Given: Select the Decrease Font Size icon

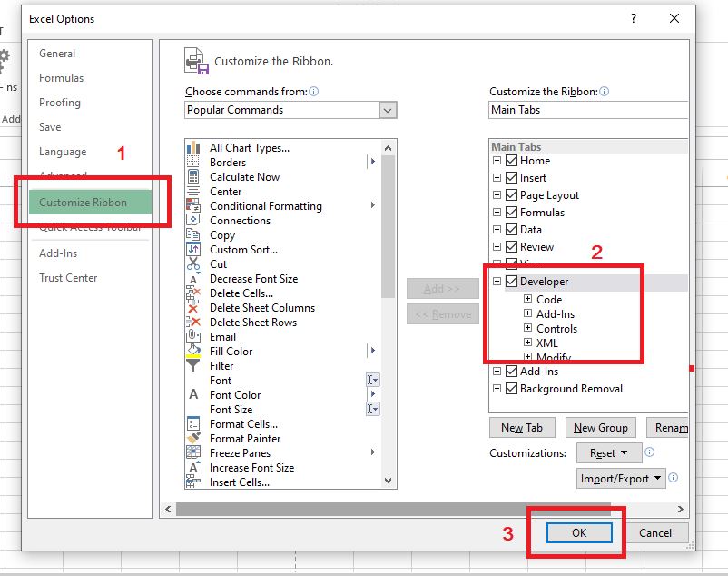Looking at the screenshot, I should pos(193,279).
